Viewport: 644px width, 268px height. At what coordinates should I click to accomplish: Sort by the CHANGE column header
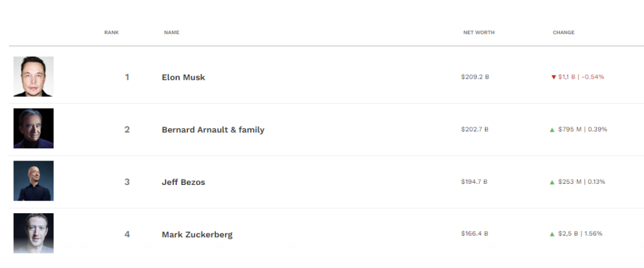click(x=563, y=33)
